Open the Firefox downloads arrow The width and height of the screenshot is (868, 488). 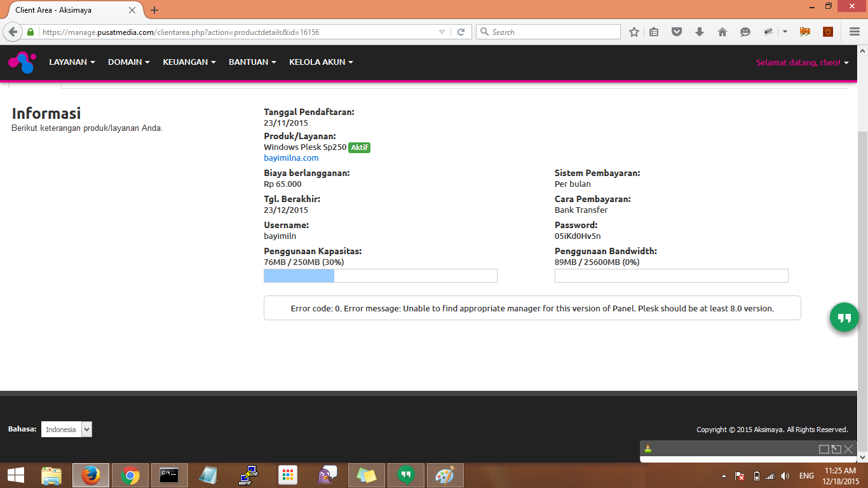(700, 32)
